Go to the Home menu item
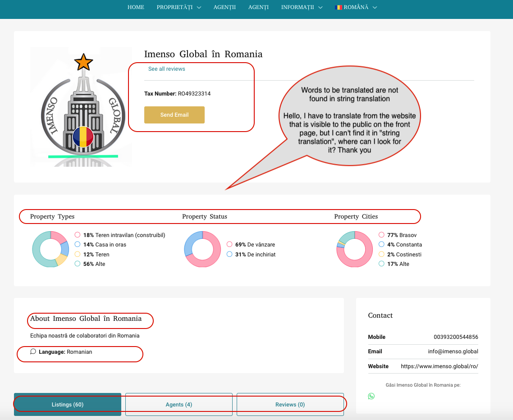Viewport: 513px width, 420px height. 136,7
